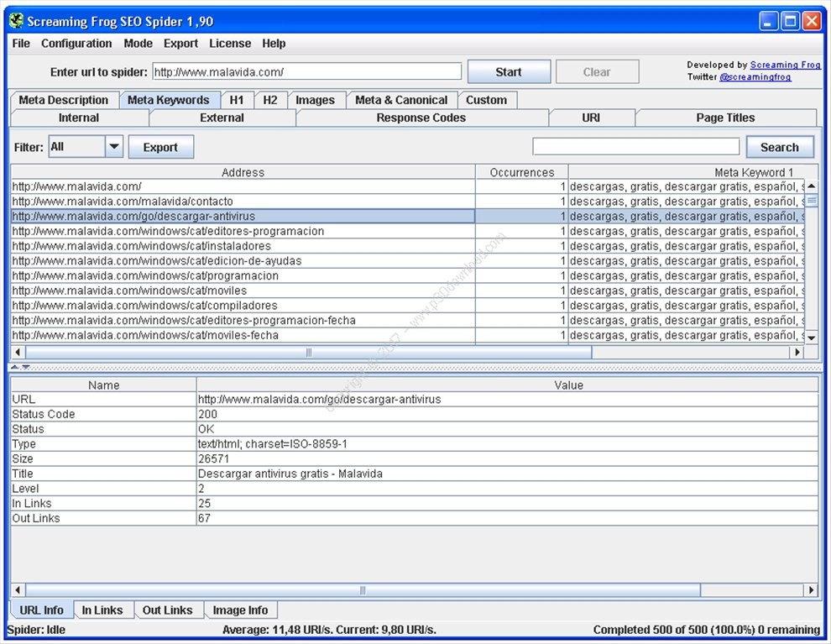The image size is (831, 644).
Task: Select the cat/moviles URL row
Action: pyautogui.click(x=408, y=291)
